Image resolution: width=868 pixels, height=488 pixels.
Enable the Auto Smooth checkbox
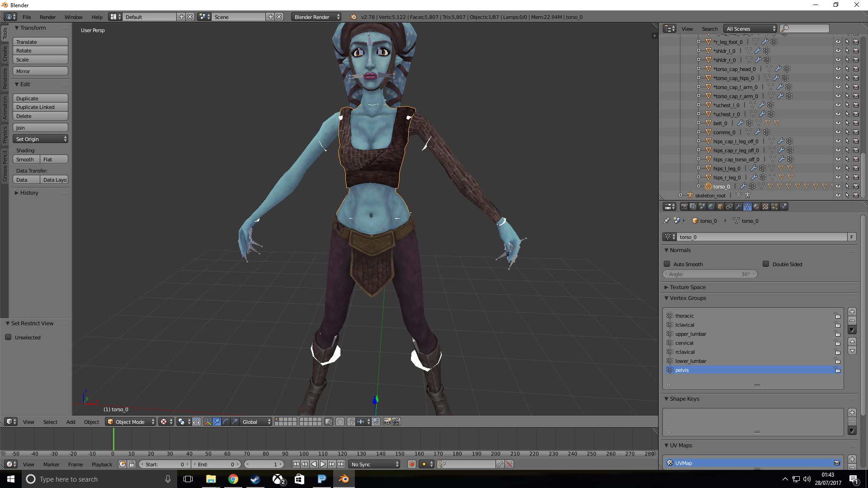coord(667,264)
